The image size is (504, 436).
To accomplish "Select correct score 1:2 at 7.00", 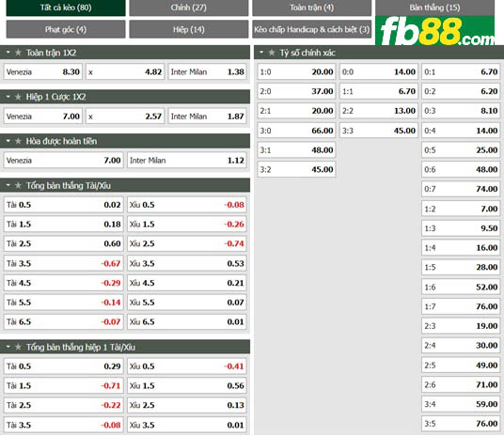I will click(x=461, y=209).
